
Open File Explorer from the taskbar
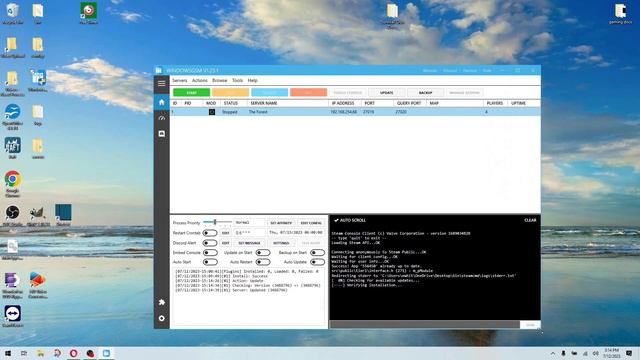[x=40, y=353]
